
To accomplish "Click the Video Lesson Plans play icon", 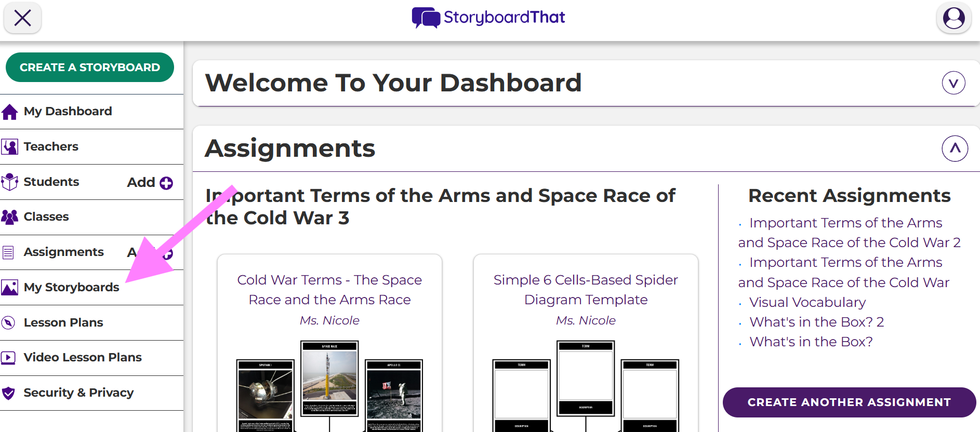I will tap(8, 358).
